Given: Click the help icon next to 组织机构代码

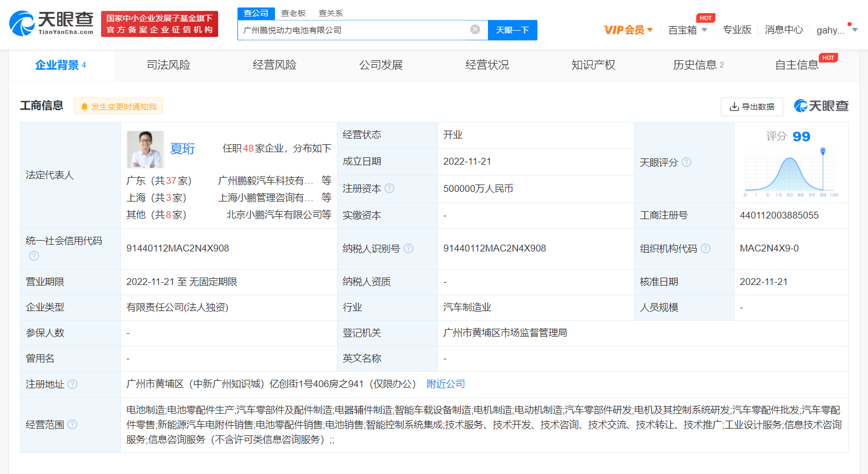Looking at the screenshot, I should pos(706,249).
